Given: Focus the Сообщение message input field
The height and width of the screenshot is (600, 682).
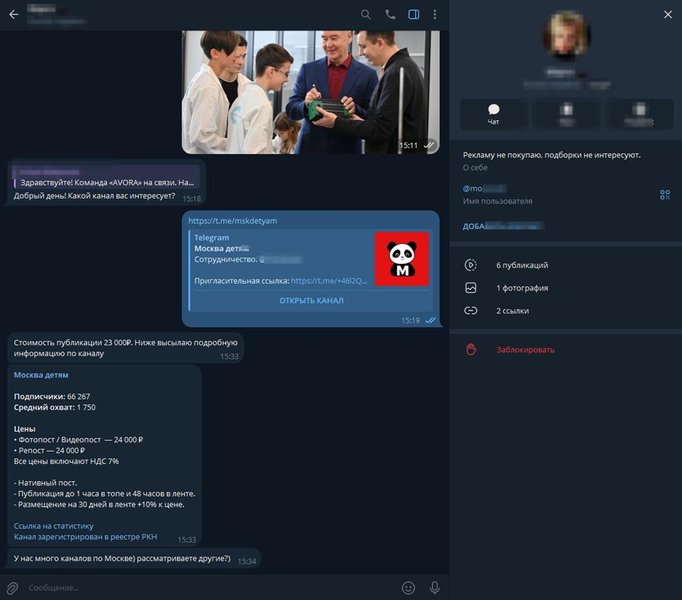Looking at the screenshot, I should (211, 588).
